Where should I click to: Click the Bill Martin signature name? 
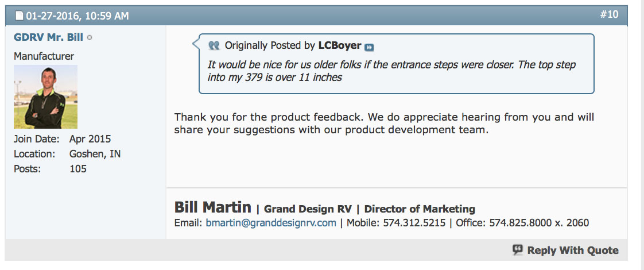[x=212, y=207]
